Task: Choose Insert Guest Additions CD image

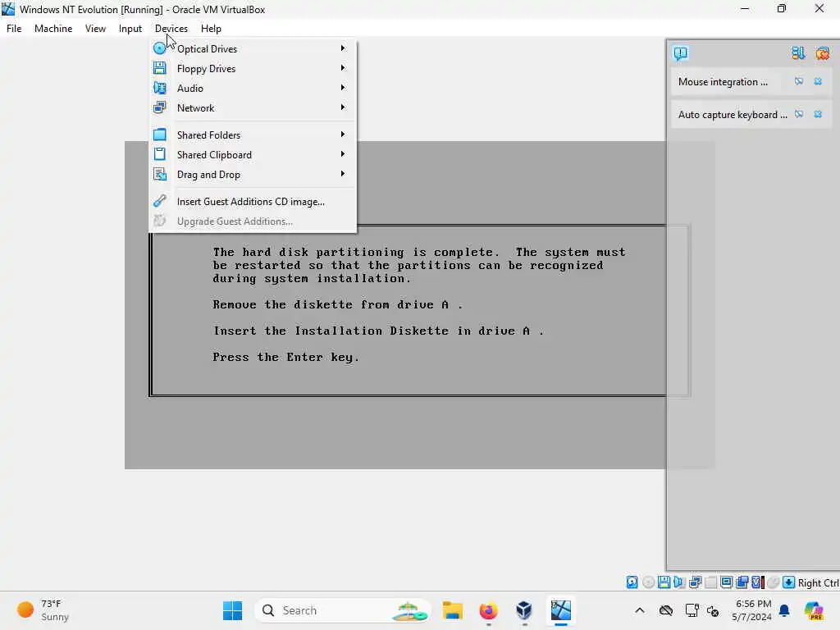Action: point(253,202)
